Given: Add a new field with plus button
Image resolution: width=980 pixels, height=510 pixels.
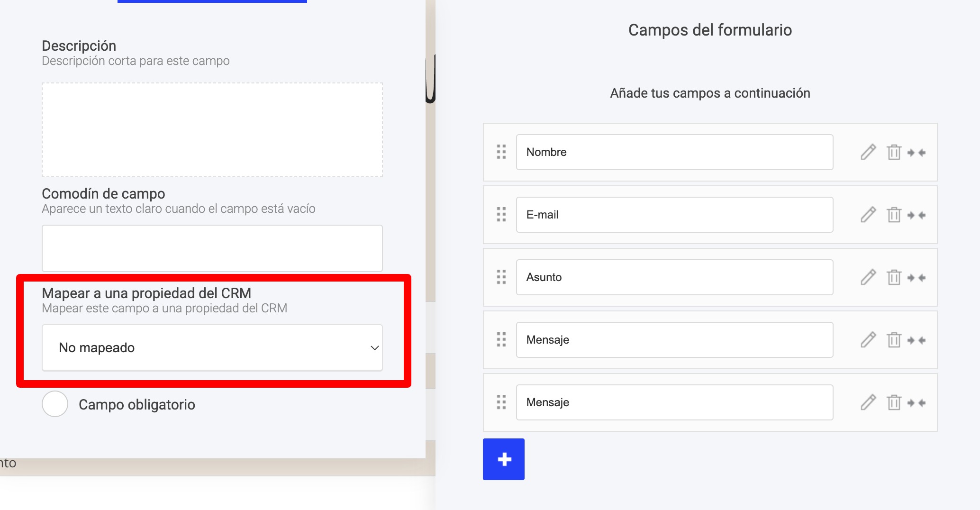Looking at the screenshot, I should tap(503, 459).
